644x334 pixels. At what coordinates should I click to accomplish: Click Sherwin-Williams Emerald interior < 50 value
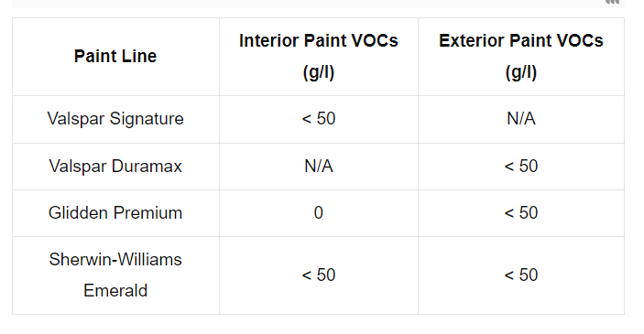pyautogui.click(x=319, y=275)
